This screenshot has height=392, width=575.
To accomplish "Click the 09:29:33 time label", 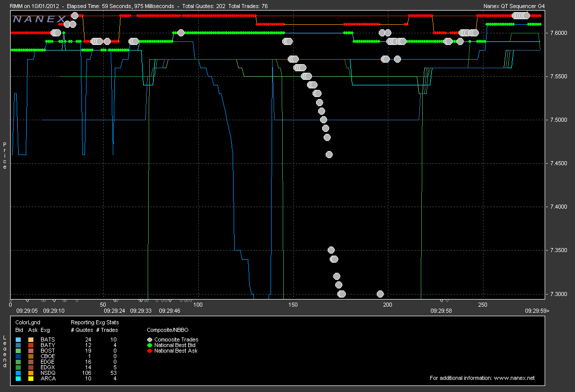I will [x=141, y=311].
